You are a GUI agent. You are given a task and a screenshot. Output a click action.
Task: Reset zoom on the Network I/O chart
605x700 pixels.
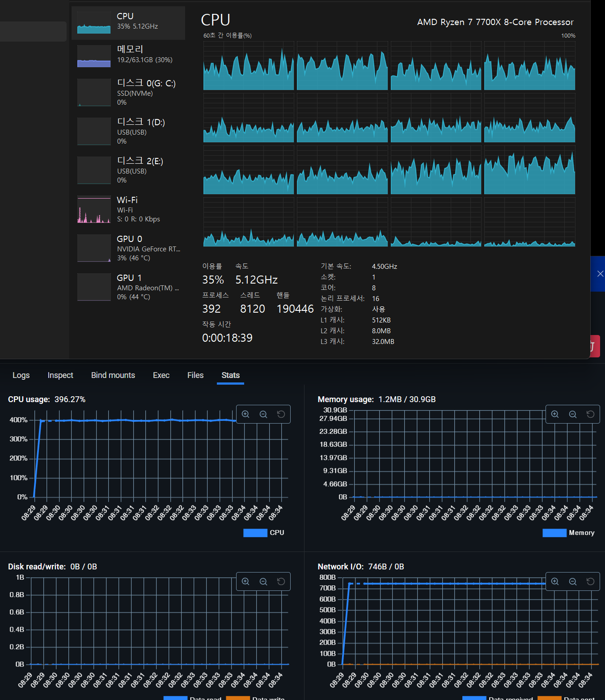[590, 581]
